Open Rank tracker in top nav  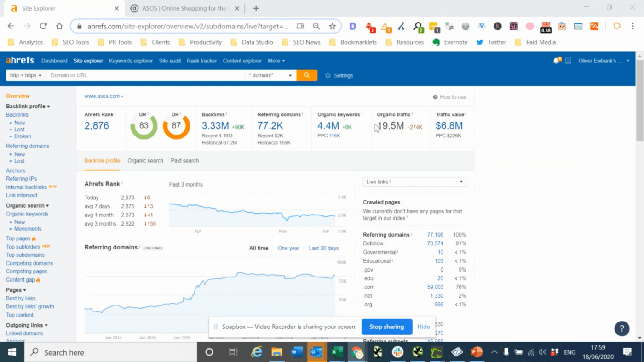click(201, 61)
